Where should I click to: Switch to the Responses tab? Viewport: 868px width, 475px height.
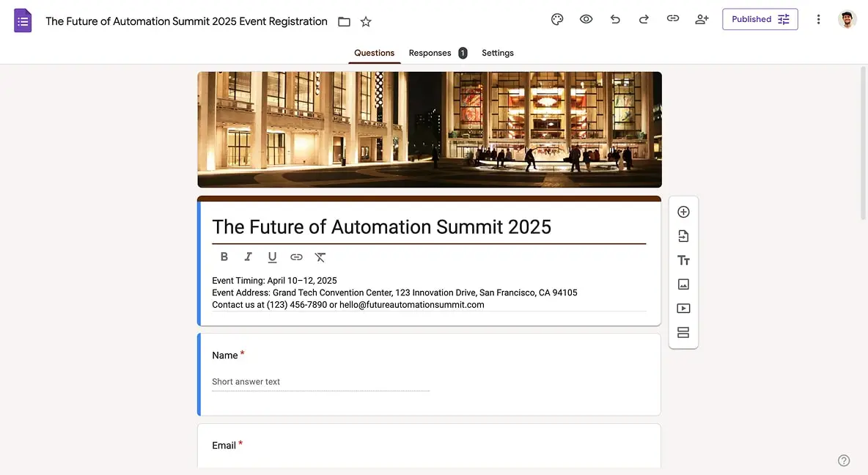(x=430, y=52)
